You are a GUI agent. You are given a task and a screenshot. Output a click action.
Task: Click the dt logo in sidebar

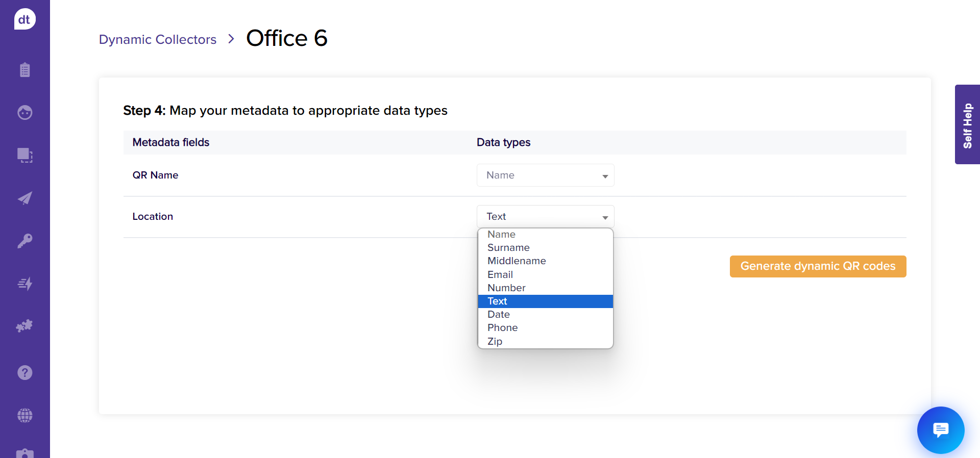(x=24, y=19)
